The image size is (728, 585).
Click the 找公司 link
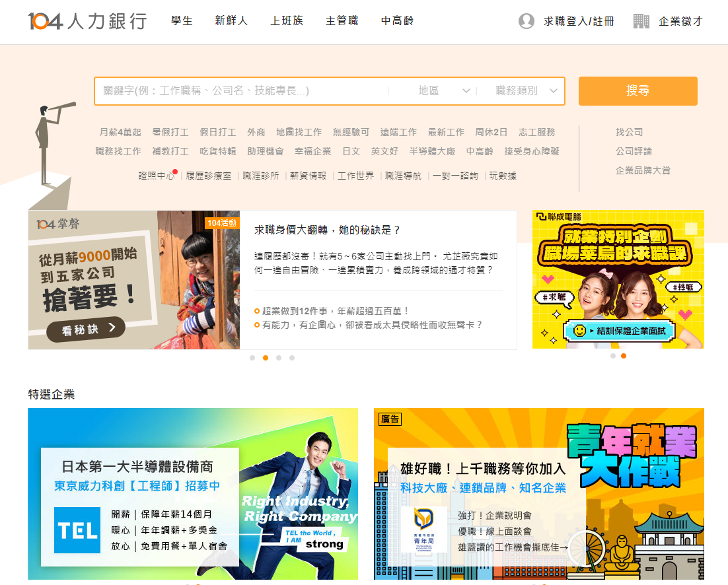(628, 132)
